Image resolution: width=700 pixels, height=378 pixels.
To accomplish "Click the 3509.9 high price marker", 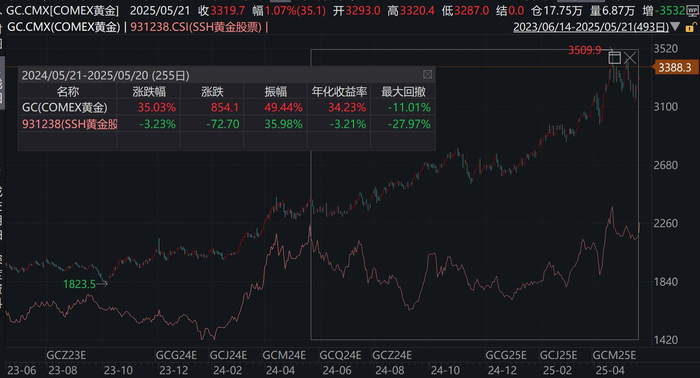I will point(584,50).
